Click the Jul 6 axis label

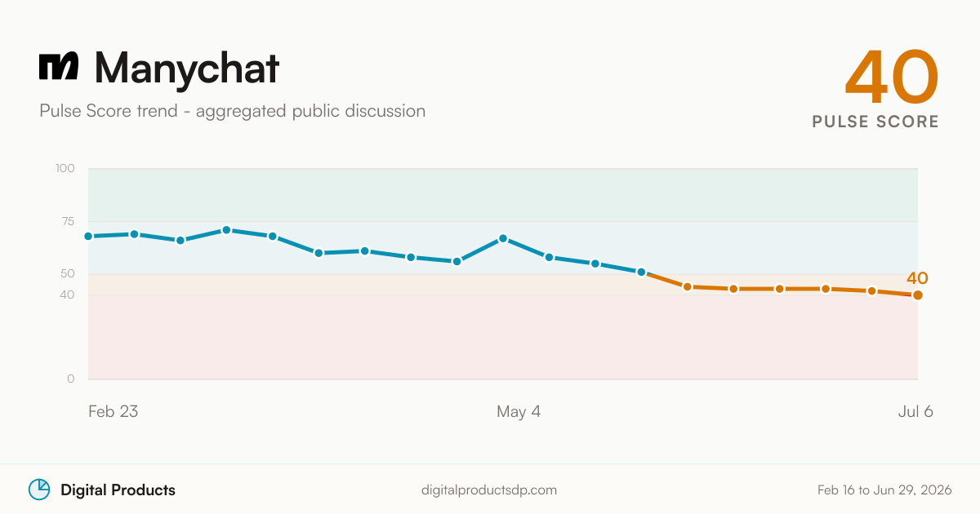click(x=915, y=411)
